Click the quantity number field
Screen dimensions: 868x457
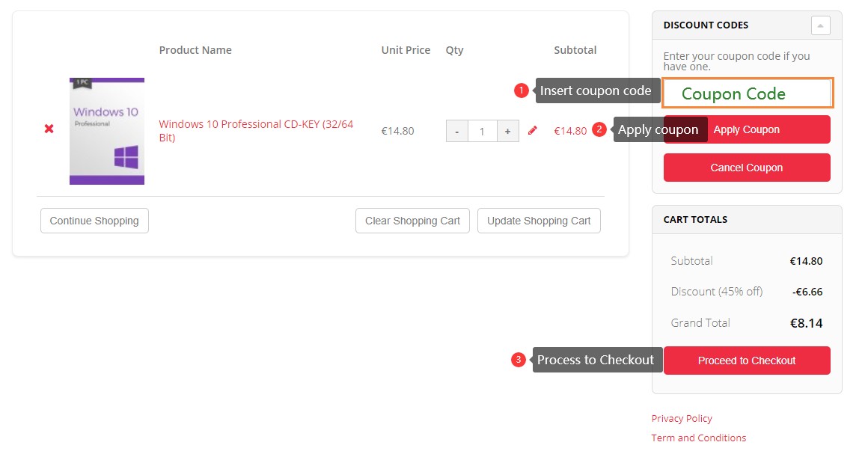coord(482,131)
